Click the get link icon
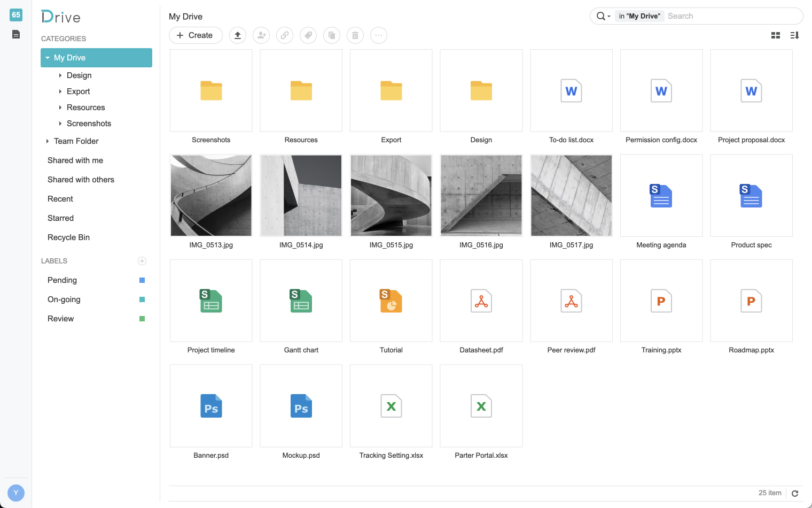 tap(285, 35)
